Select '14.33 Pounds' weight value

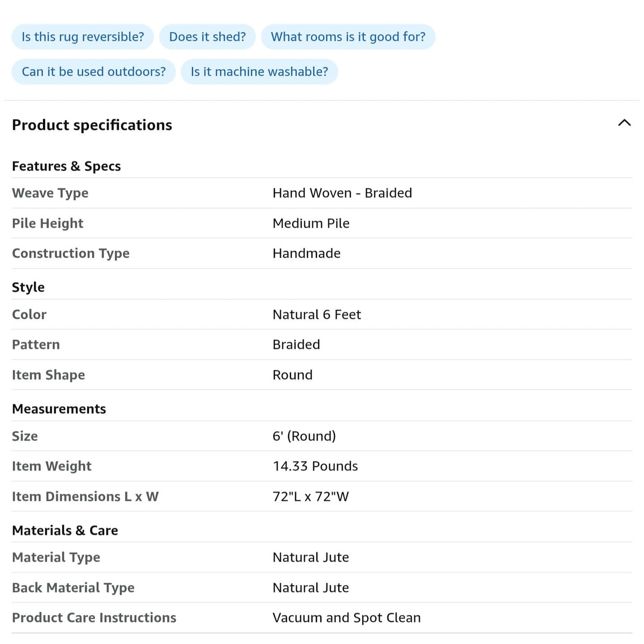click(x=315, y=466)
